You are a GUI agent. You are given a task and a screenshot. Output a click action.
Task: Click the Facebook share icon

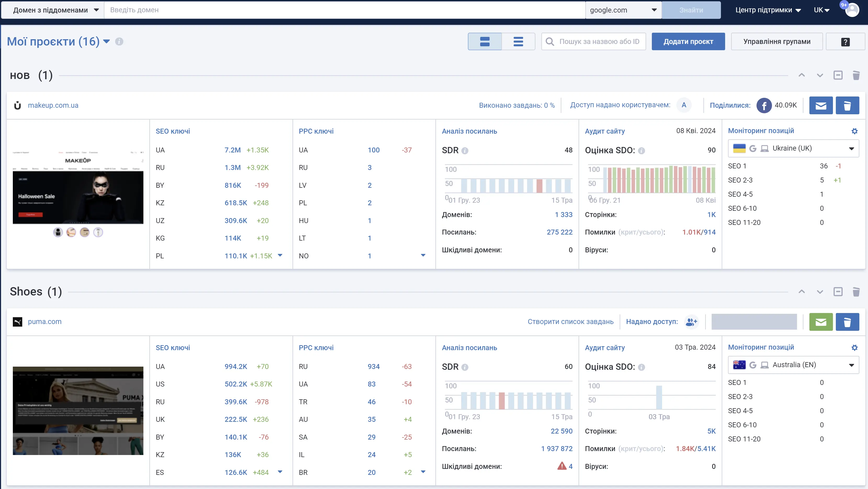pos(764,105)
